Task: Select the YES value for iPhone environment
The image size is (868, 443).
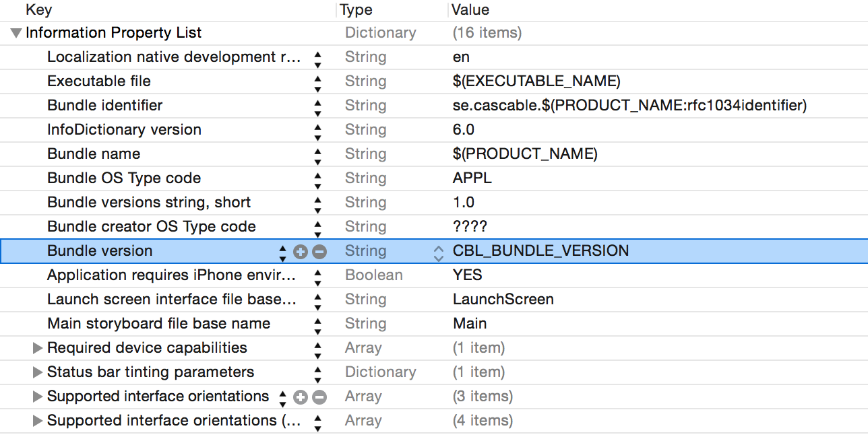Action: pyautogui.click(x=468, y=275)
